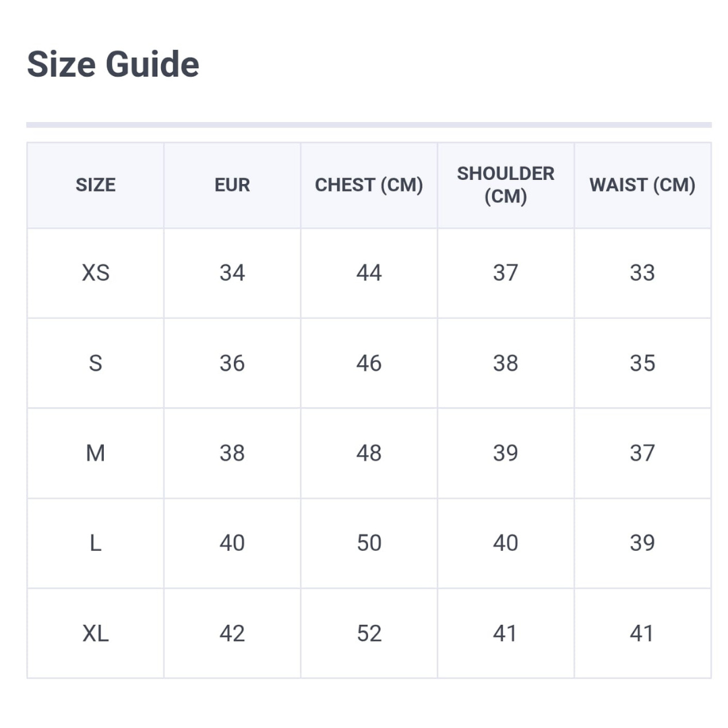Select the L size row label

click(x=95, y=543)
